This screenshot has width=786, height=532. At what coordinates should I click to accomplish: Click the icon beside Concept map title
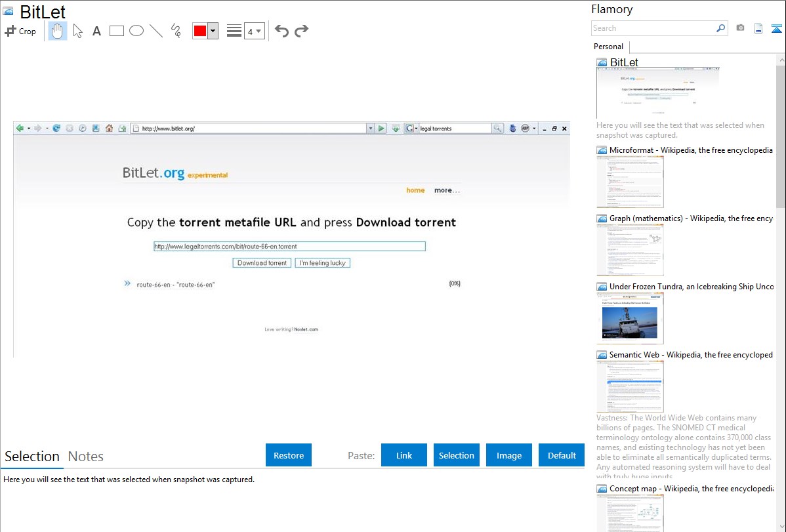[x=602, y=489]
